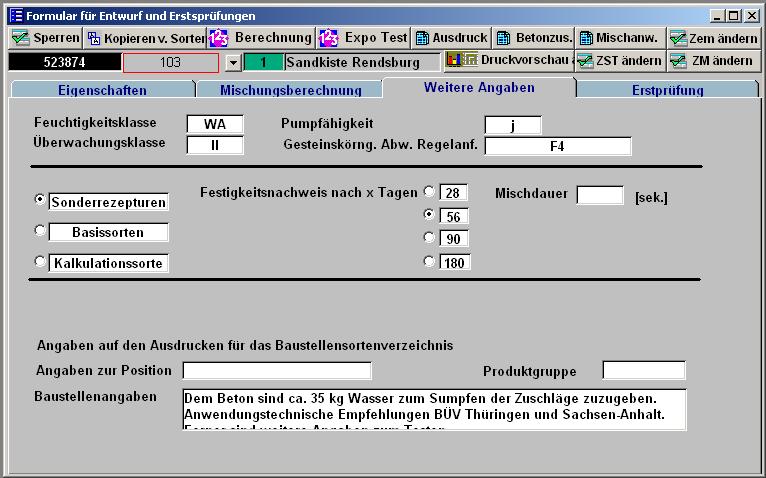
Task: Choose 28 days for Festigkeitsnachweis
Action: (x=429, y=191)
